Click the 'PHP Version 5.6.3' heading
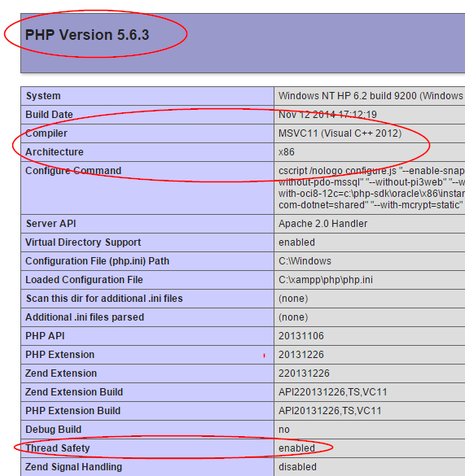The width and height of the screenshot is (465, 476). click(87, 35)
